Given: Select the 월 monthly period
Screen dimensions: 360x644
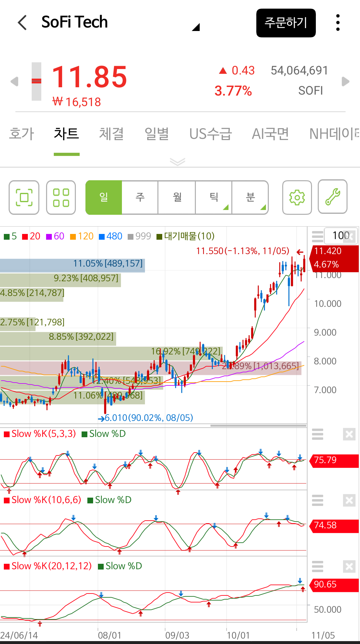Looking at the screenshot, I should [x=177, y=197].
